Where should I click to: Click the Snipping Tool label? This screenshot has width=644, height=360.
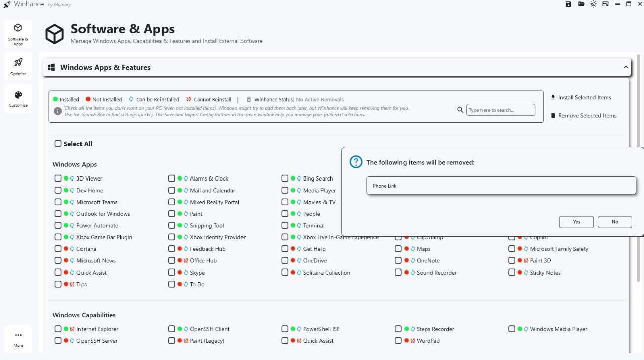(x=207, y=226)
